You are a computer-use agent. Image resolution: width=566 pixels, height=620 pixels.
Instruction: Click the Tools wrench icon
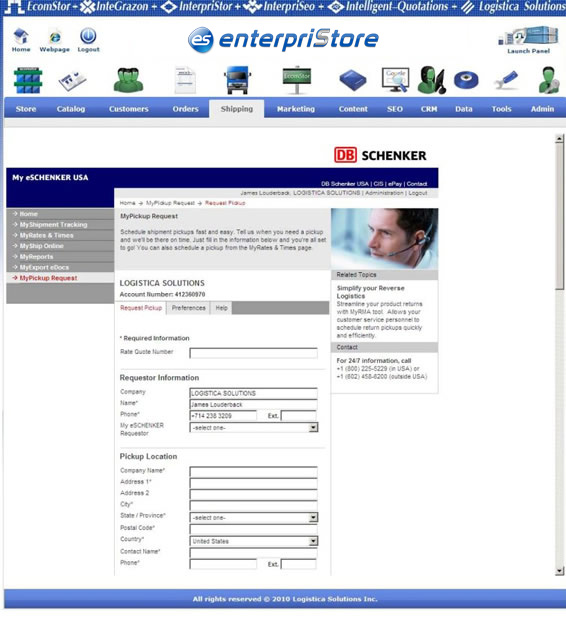[506, 80]
